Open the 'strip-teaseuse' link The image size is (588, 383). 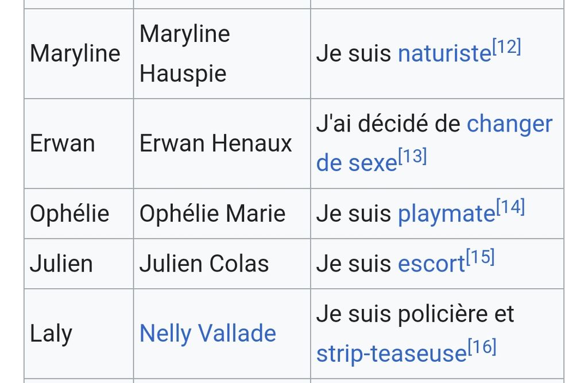pos(391,354)
